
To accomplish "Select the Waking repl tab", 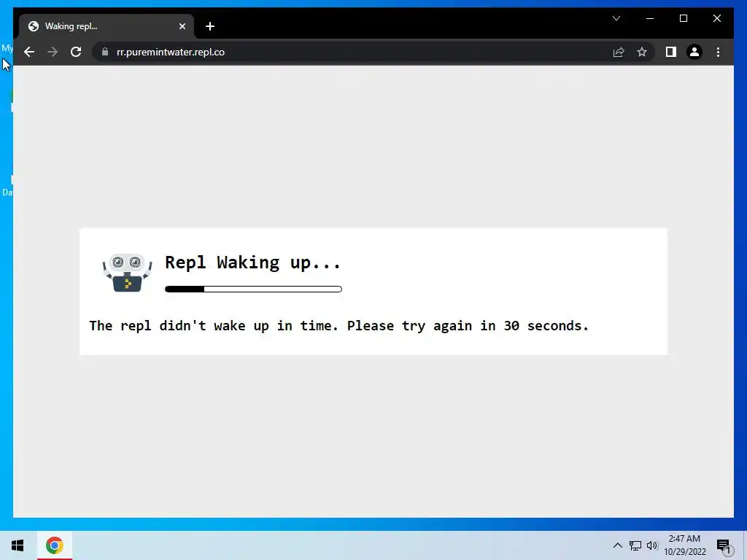I will (106, 26).
